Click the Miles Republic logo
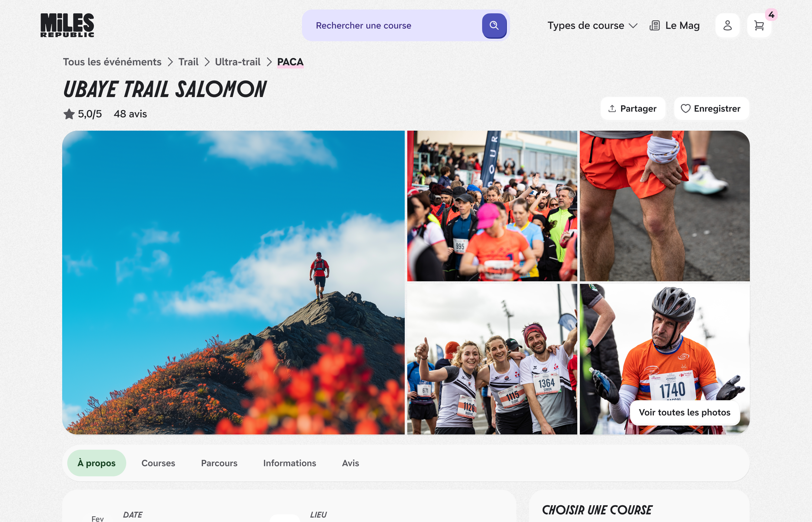Screen dimensions: 812x522 [x=67, y=25]
